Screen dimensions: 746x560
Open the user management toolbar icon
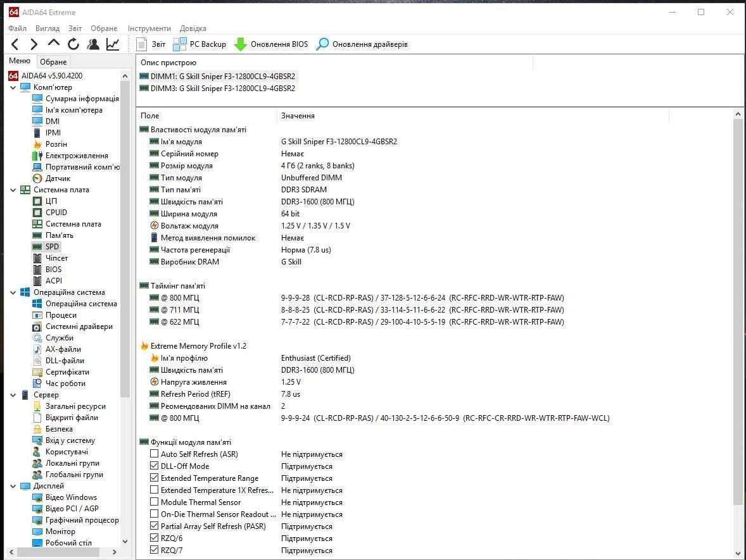coord(93,44)
